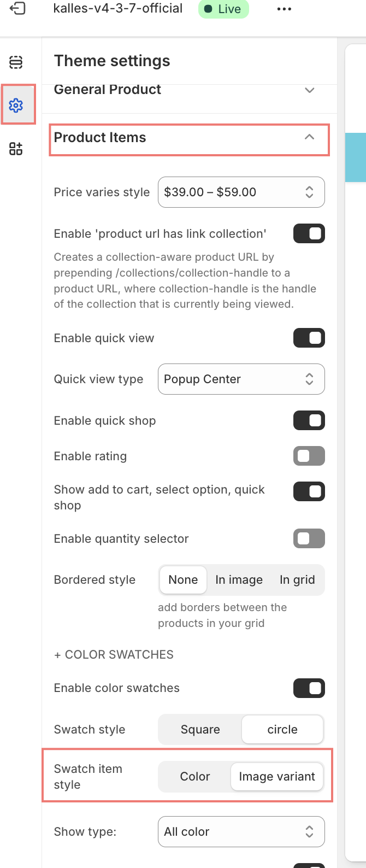
Task: Open the Price varies style dropdown
Action: coord(241,192)
